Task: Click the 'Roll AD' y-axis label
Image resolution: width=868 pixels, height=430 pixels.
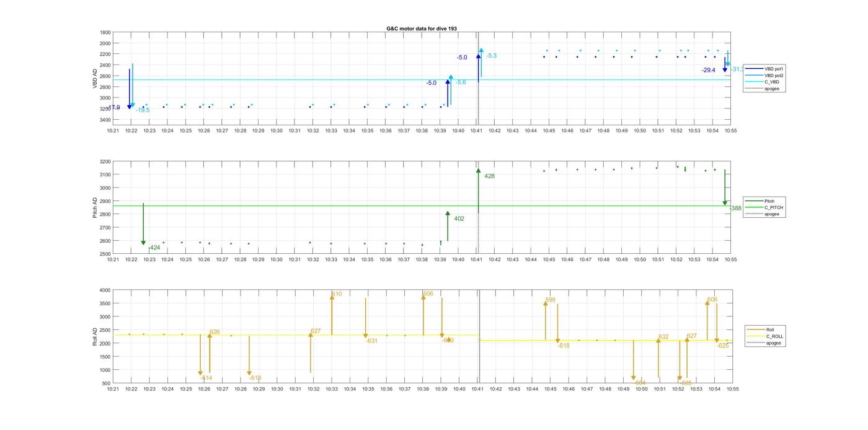Action: coord(95,336)
